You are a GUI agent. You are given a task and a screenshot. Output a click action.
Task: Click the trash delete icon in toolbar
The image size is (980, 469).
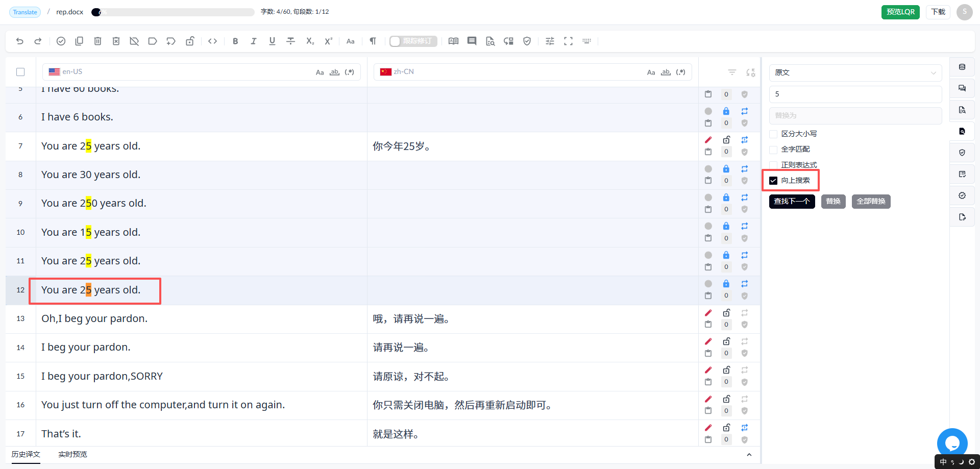[97, 41]
